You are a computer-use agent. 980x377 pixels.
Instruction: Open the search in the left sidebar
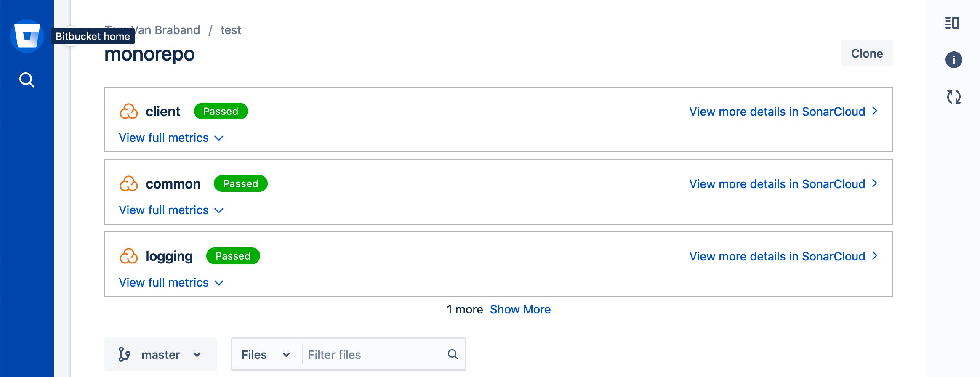(27, 79)
